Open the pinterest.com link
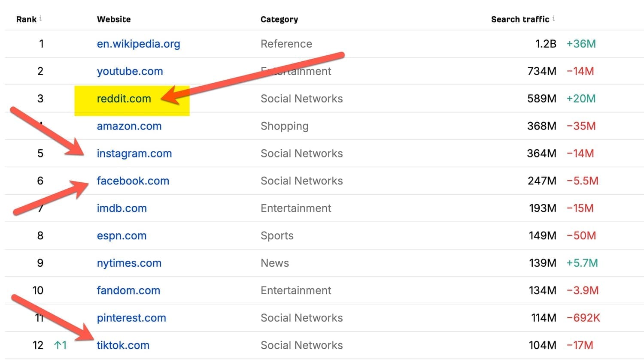This screenshot has height=362, width=644. 131,318
